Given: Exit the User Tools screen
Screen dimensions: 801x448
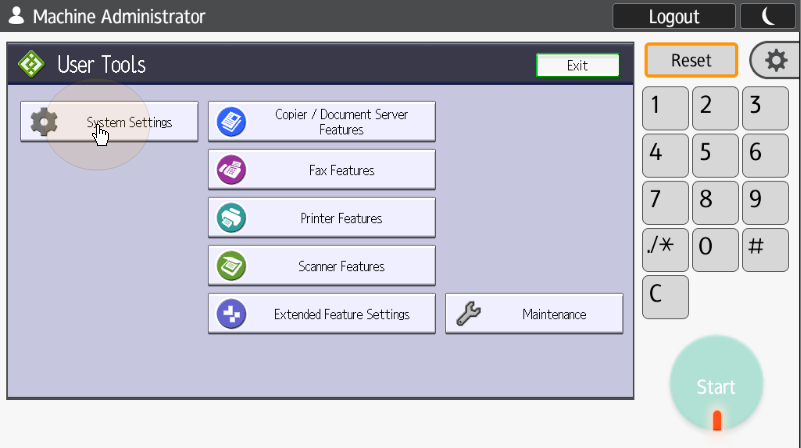Looking at the screenshot, I should (x=577, y=66).
